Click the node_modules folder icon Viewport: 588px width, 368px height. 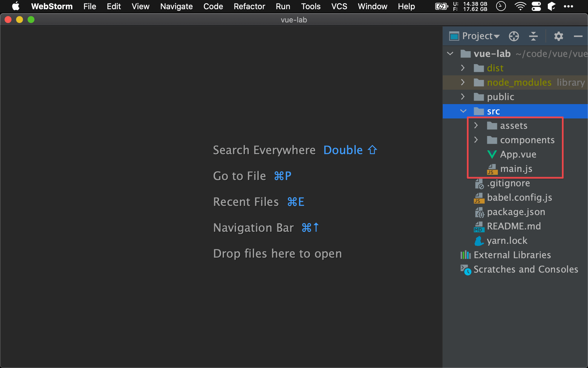pyautogui.click(x=479, y=83)
